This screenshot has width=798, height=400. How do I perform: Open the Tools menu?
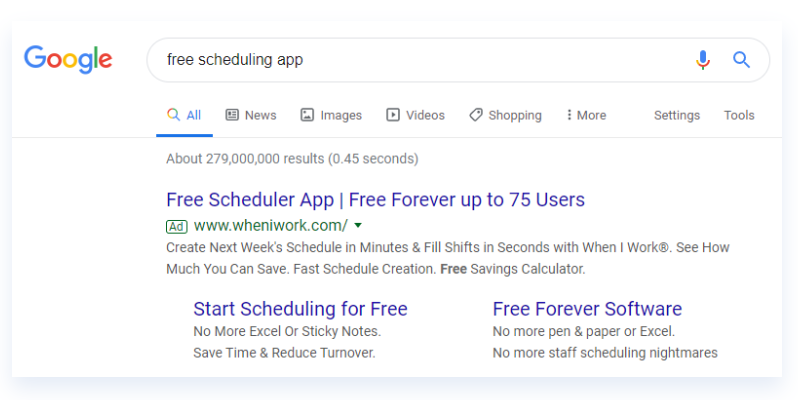pos(739,116)
